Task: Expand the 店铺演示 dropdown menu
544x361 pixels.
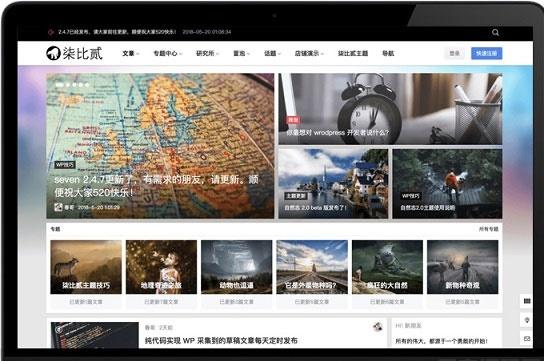Action: (x=309, y=53)
